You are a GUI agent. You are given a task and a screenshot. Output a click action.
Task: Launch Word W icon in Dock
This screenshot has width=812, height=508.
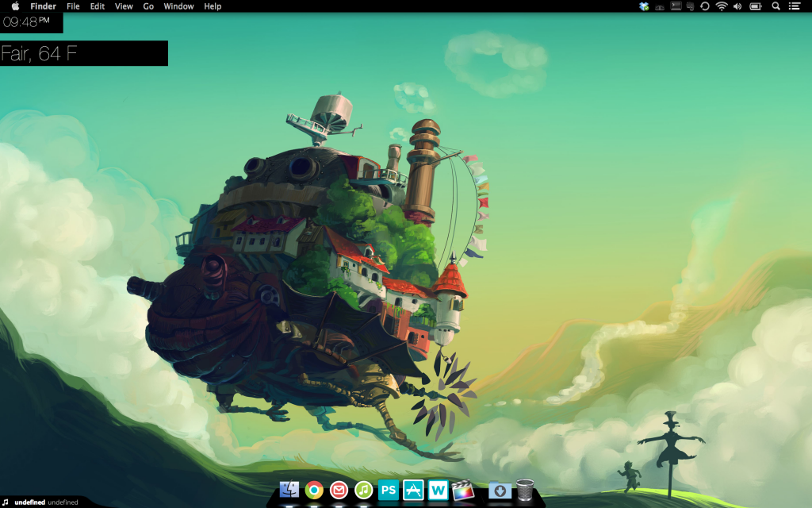point(438,489)
